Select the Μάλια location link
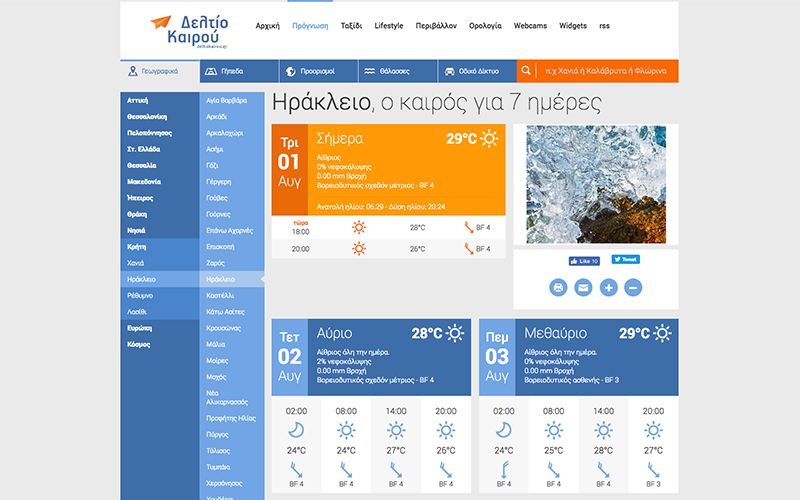The image size is (800, 500). 215,344
